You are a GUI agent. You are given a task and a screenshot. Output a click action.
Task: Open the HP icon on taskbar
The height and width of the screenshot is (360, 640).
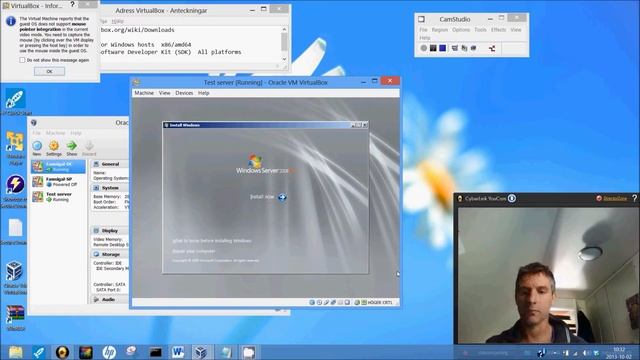(x=109, y=352)
